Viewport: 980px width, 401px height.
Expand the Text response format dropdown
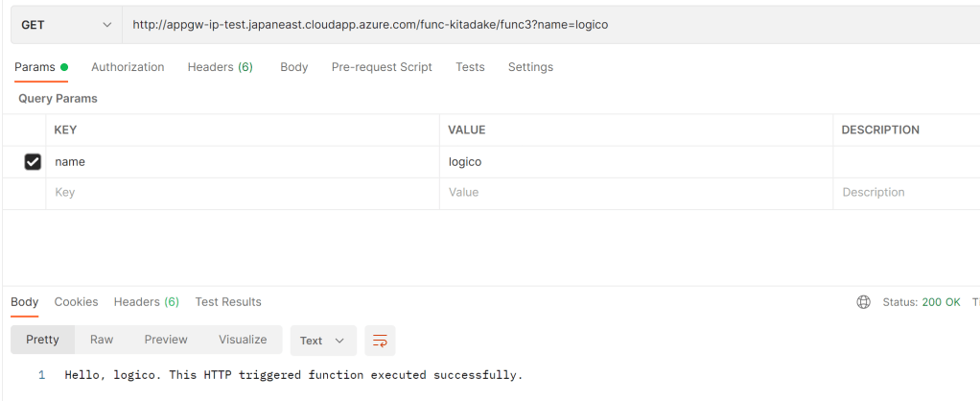[322, 341]
